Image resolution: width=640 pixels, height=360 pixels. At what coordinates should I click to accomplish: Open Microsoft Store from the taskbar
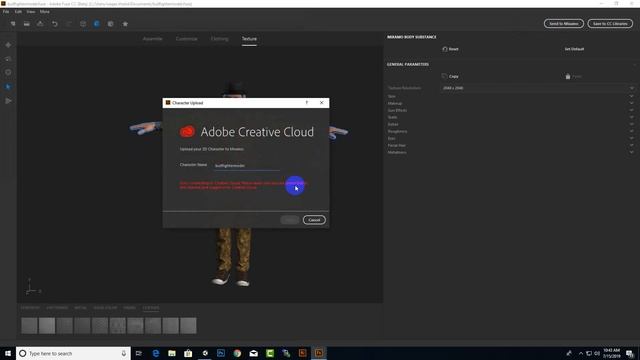pyautogui.click(x=188, y=353)
